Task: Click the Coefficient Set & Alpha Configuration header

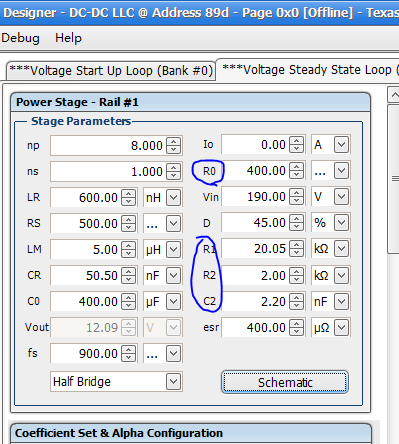Action: coord(190,433)
